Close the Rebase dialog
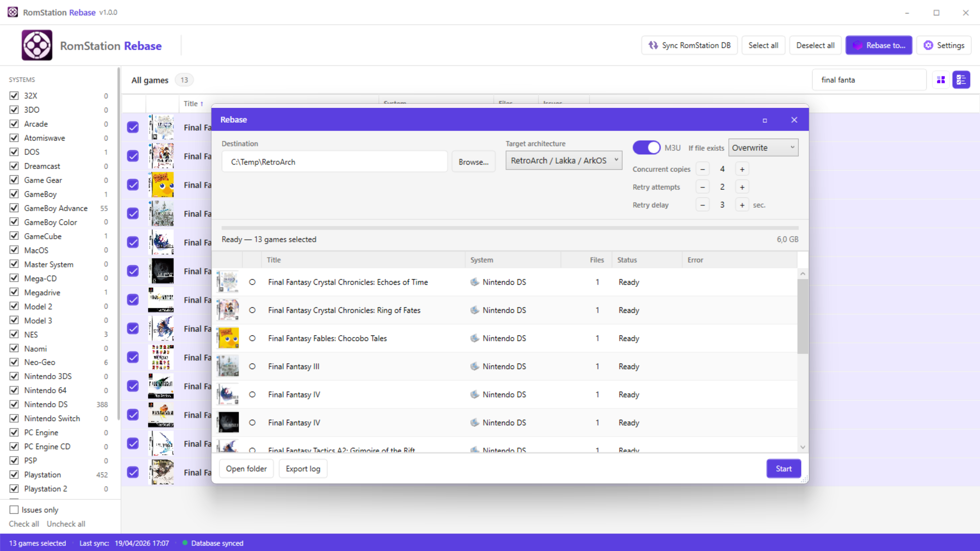Image resolution: width=980 pixels, height=551 pixels. tap(794, 120)
